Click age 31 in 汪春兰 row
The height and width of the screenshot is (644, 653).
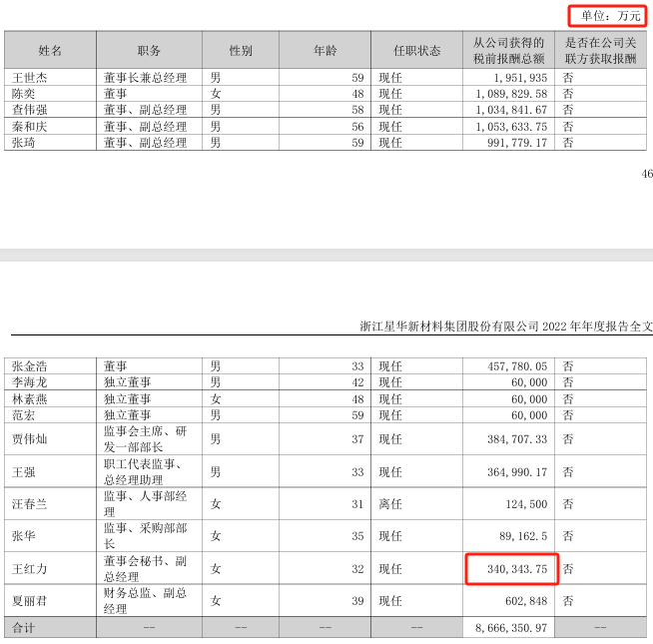357,504
